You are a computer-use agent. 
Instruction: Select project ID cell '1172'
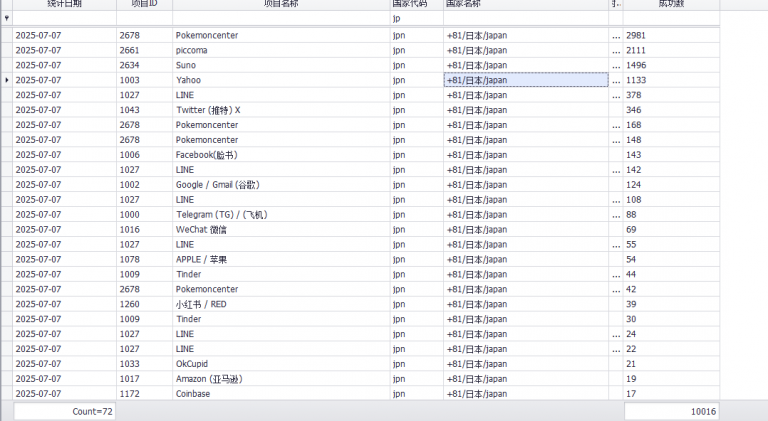tap(144, 394)
